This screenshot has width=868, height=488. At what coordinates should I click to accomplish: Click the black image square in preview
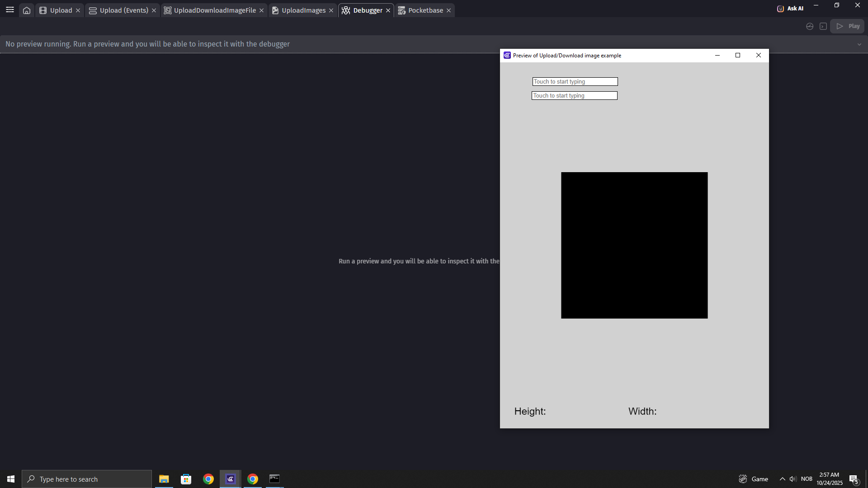[x=634, y=245]
